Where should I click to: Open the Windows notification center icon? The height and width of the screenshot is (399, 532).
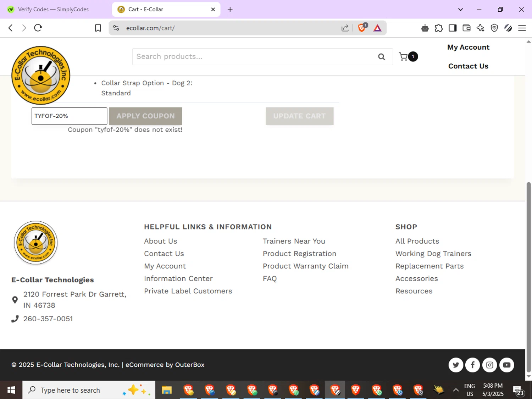(518, 390)
